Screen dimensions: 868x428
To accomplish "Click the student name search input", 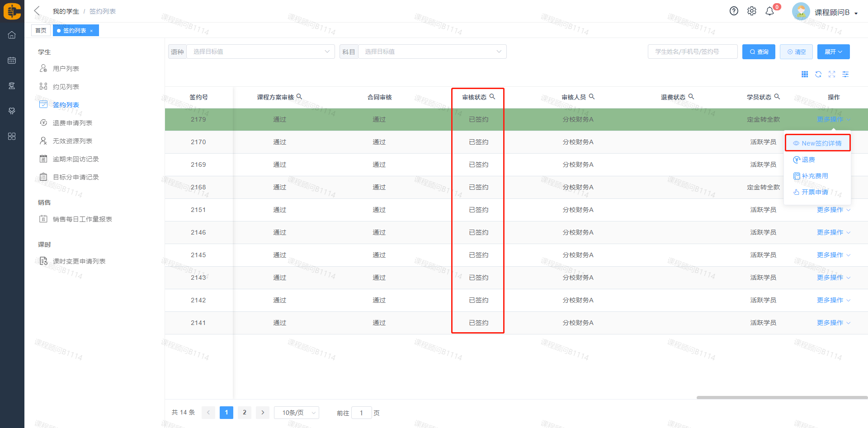I will 692,52.
